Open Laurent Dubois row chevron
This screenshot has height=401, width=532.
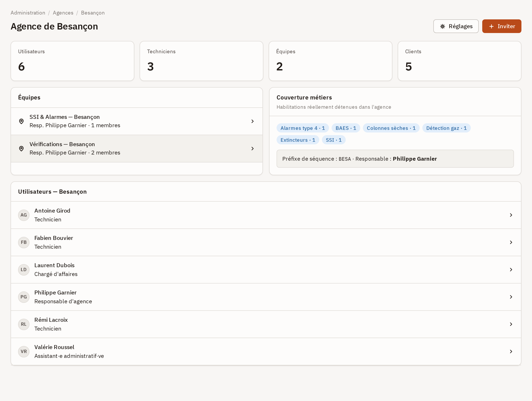click(511, 270)
